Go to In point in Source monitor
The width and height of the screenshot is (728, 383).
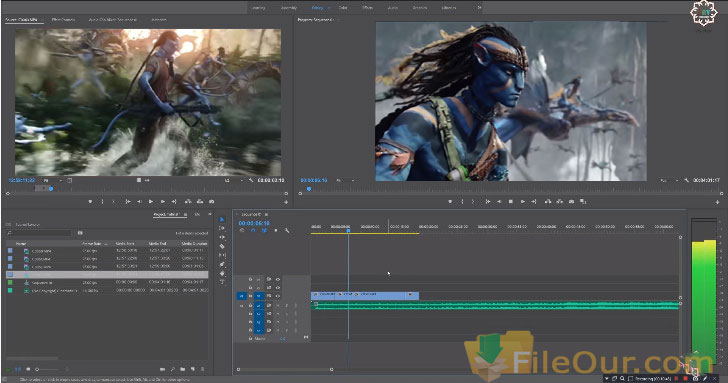pyautogui.click(x=128, y=201)
